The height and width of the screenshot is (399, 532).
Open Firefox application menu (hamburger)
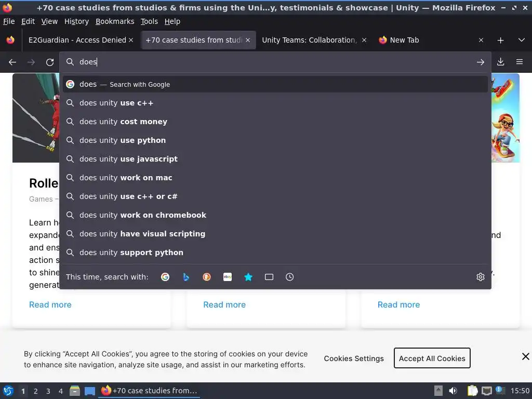[520, 62]
